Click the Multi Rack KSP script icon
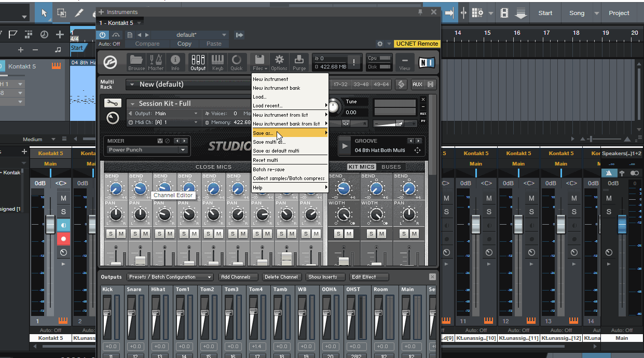The image size is (644, 358). coord(401,85)
